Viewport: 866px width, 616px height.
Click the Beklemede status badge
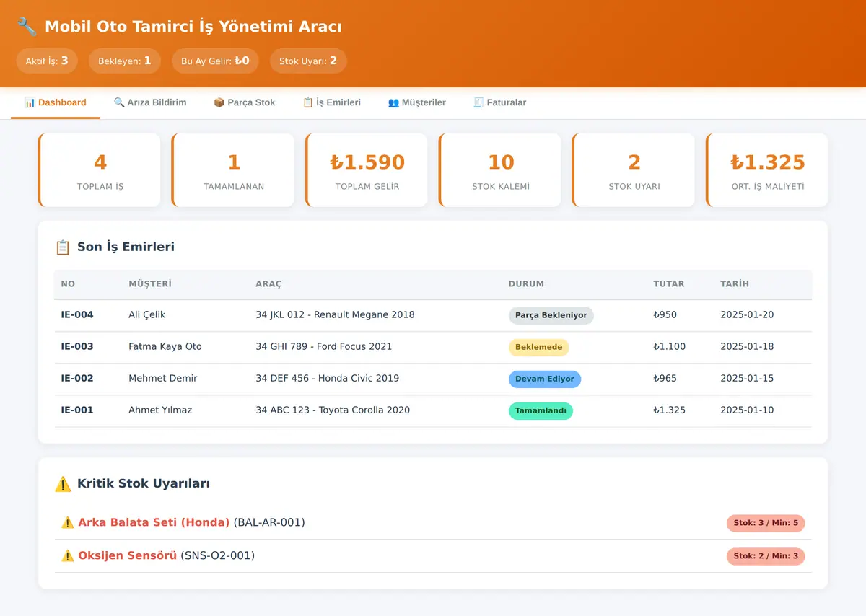(538, 347)
